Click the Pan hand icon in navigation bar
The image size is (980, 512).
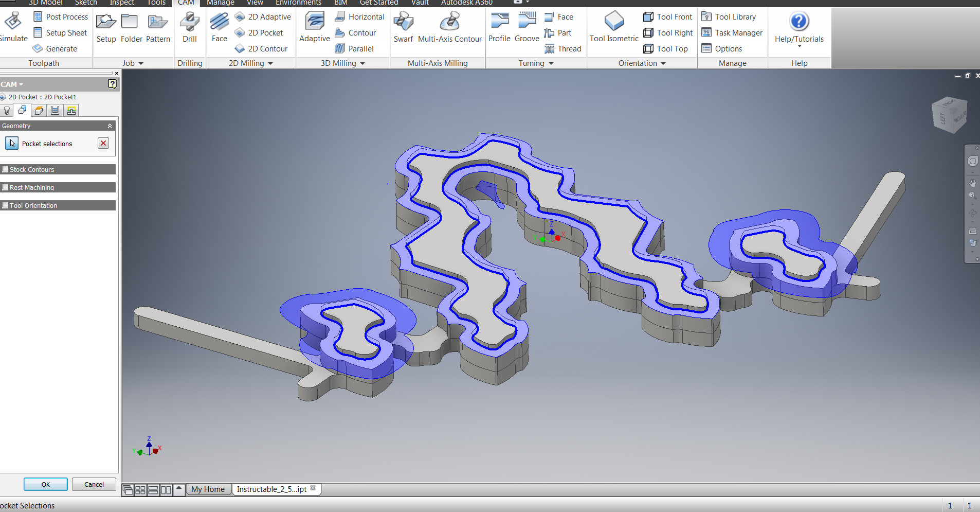972,183
